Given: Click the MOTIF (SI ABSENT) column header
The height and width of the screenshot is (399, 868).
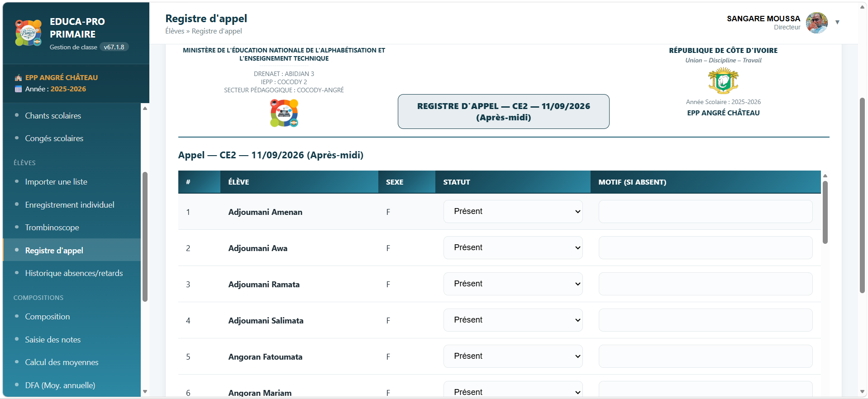Looking at the screenshot, I should click(706, 182).
